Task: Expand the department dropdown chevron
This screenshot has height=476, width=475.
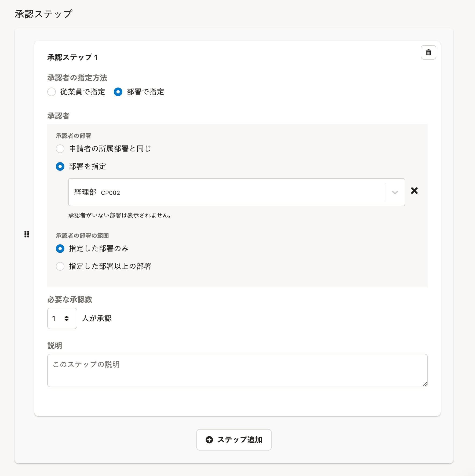Action: 395,192
